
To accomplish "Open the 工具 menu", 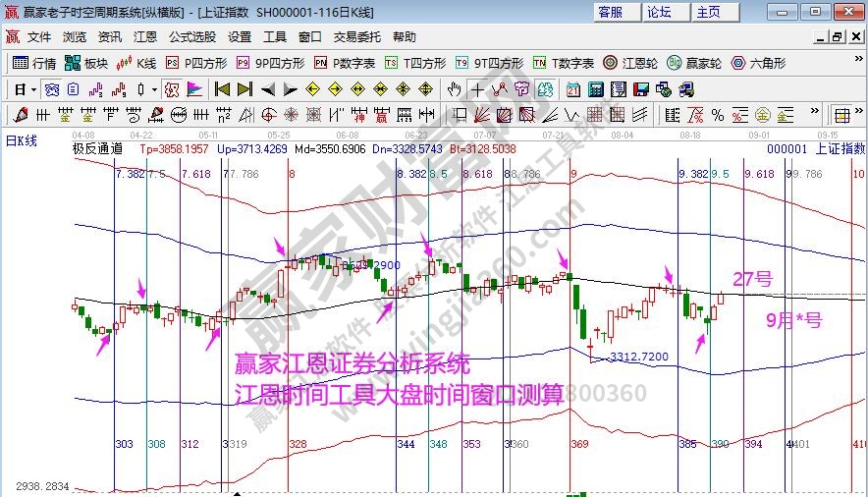I will pos(275,37).
